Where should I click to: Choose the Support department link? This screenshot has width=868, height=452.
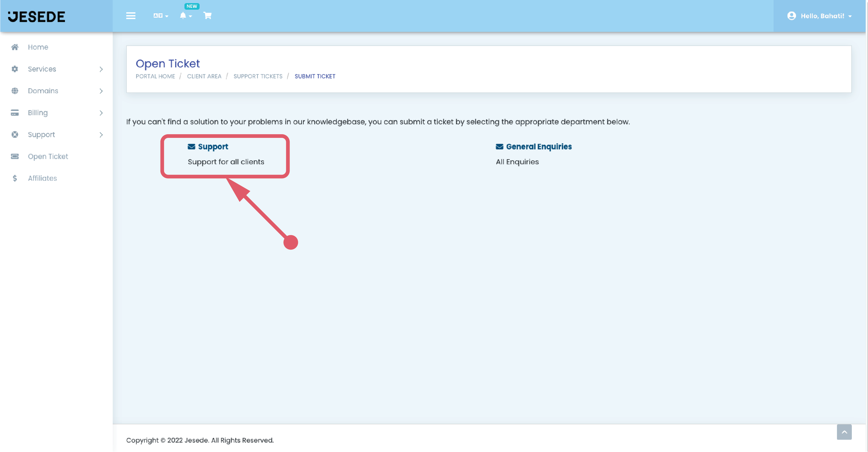pyautogui.click(x=213, y=147)
